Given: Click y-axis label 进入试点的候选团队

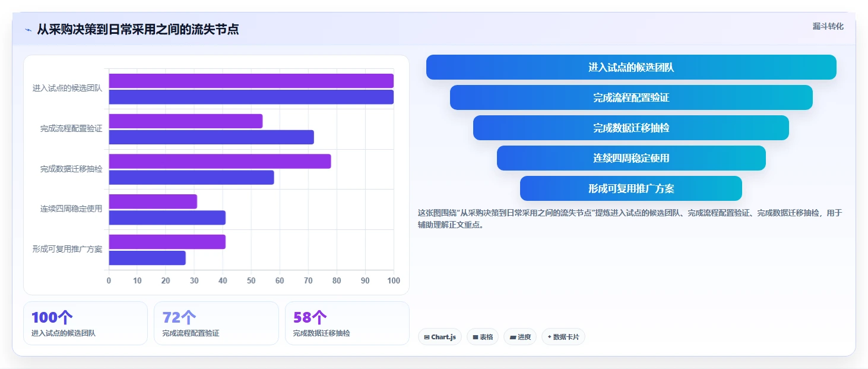Looking at the screenshot, I should point(68,89).
